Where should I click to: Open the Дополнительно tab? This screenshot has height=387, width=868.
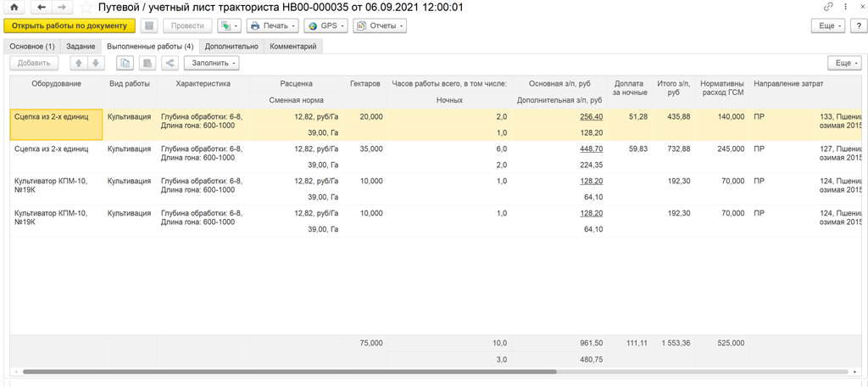coord(231,46)
